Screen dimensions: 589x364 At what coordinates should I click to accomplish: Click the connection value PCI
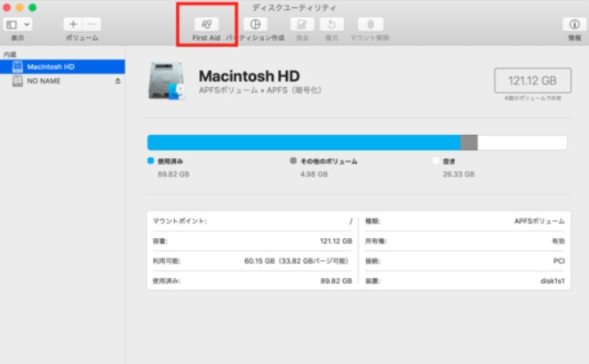point(559,261)
